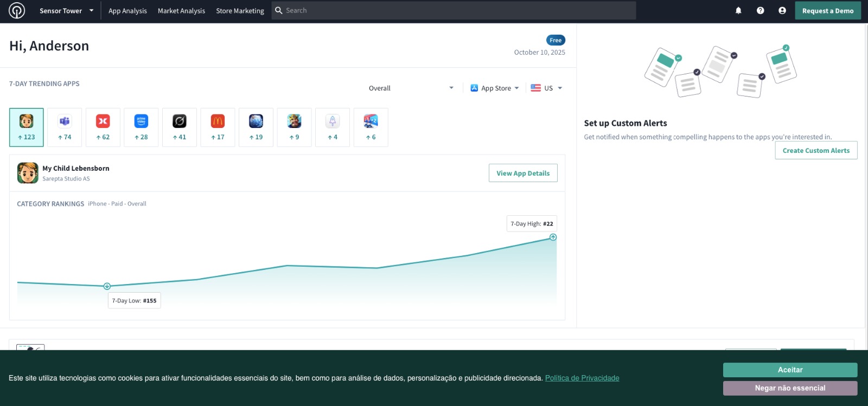
Task: Open the help question mark icon
Action: tap(760, 10)
